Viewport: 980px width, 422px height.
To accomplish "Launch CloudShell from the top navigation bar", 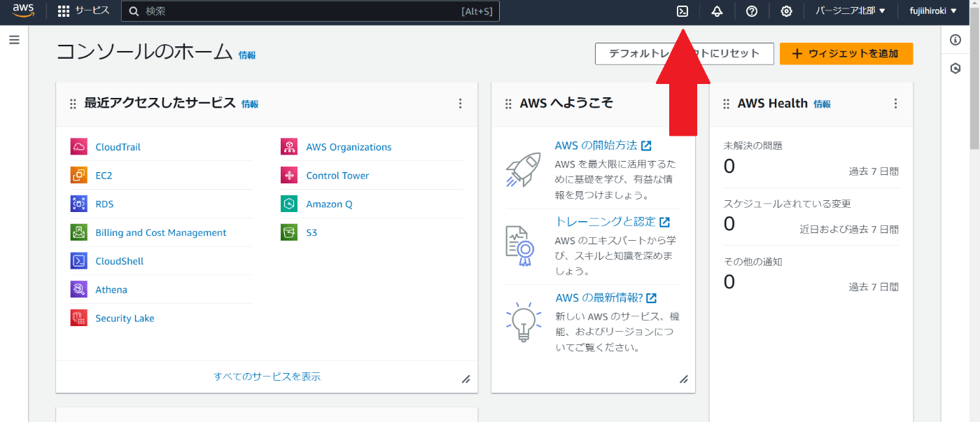I will [682, 11].
